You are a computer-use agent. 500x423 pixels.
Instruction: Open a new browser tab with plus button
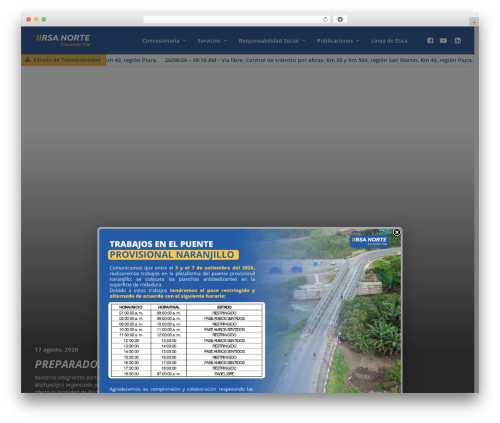(474, 22)
